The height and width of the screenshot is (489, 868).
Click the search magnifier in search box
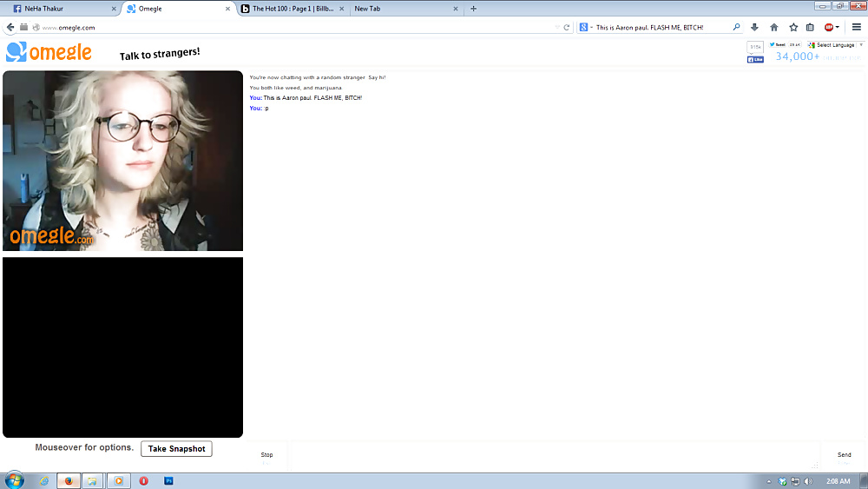point(736,27)
